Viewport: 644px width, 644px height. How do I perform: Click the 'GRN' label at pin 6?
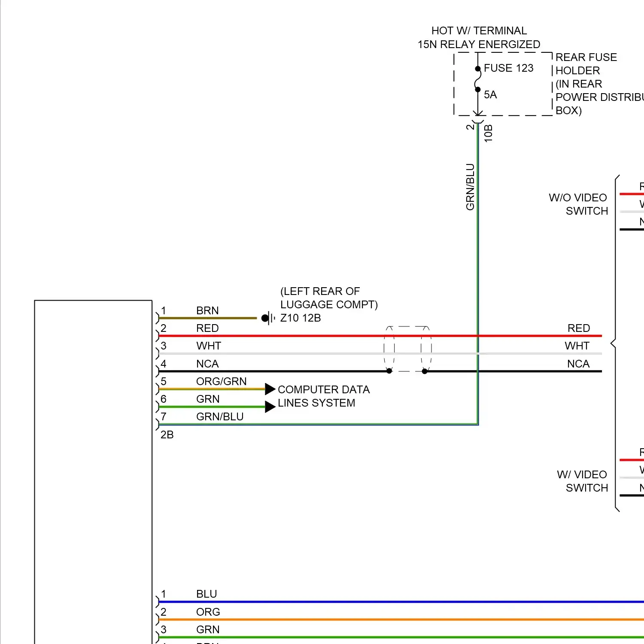(208, 399)
